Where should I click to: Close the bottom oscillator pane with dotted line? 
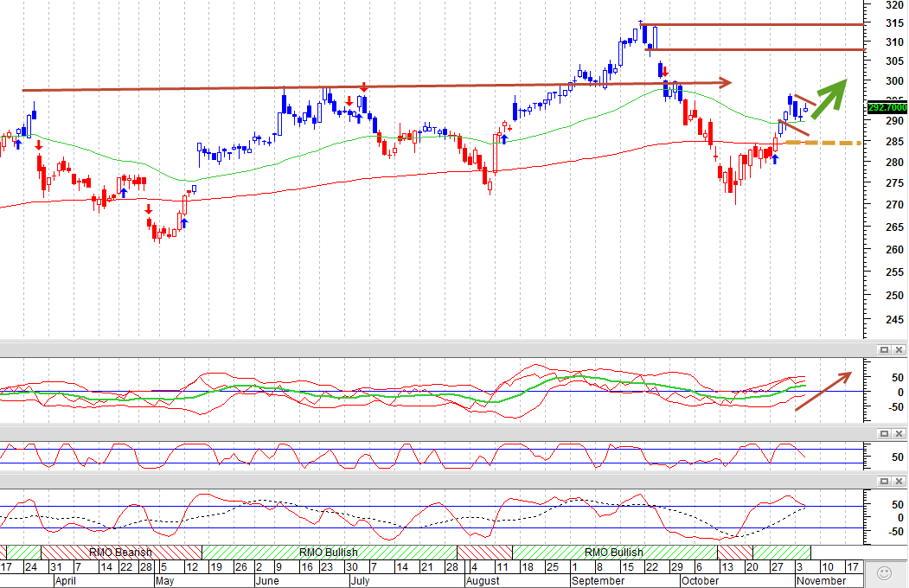click(x=899, y=482)
